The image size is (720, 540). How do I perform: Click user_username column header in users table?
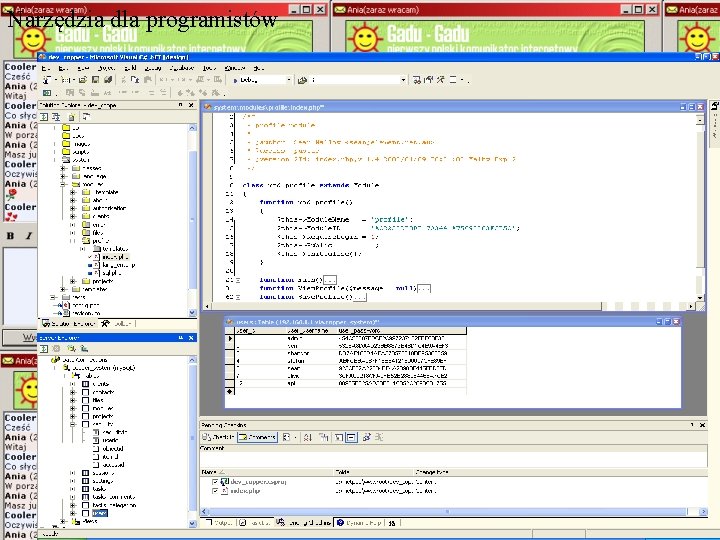(311, 331)
